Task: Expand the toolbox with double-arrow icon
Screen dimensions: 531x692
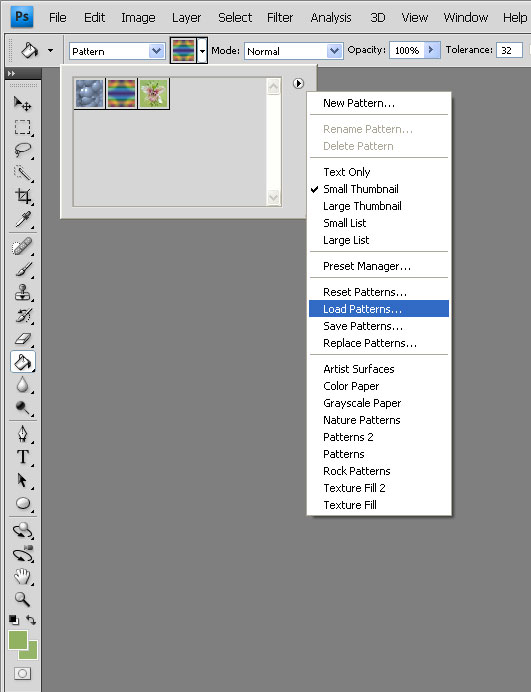Action: point(11,73)
